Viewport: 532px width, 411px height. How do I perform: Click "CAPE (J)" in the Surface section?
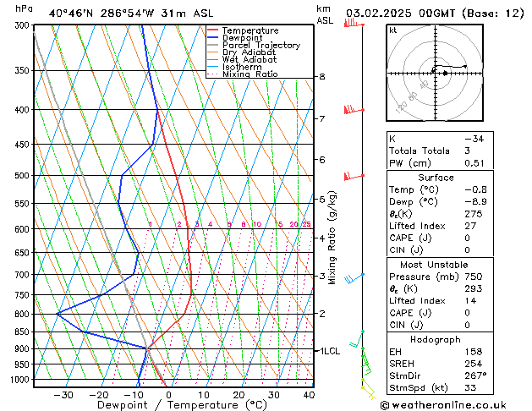pyautogui.click(x=410, y=238)
